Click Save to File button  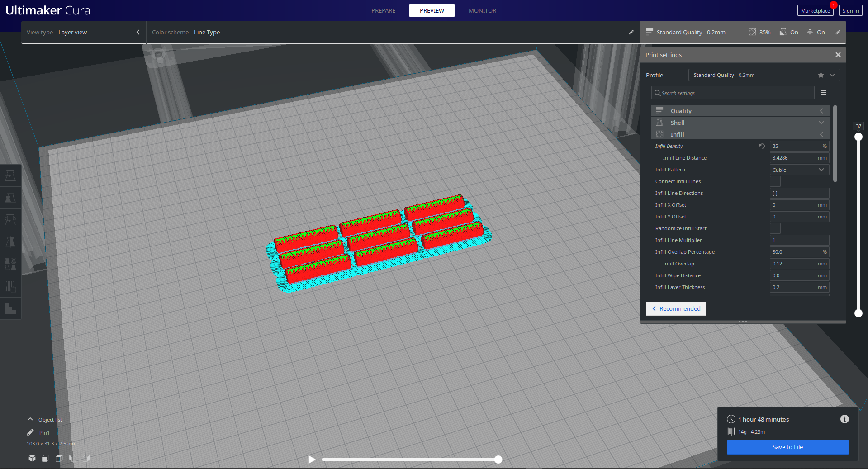coord(787,447)
